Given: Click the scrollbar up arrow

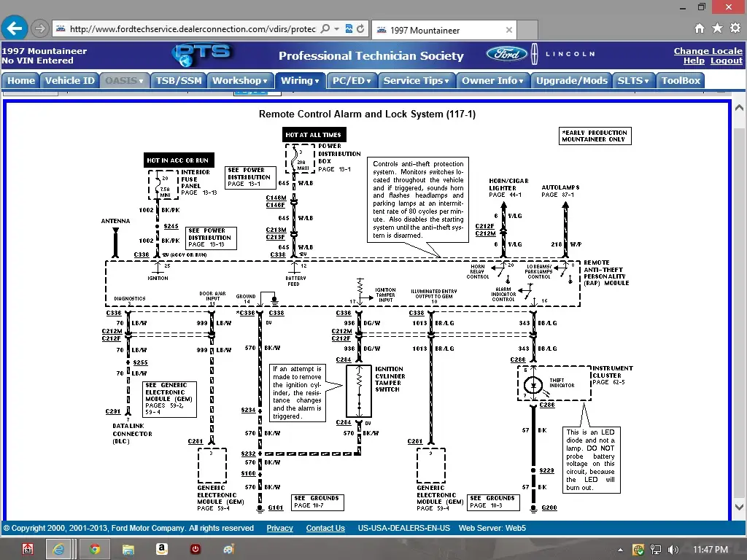Looking at the screenshot, I should [x=739, y=108].
